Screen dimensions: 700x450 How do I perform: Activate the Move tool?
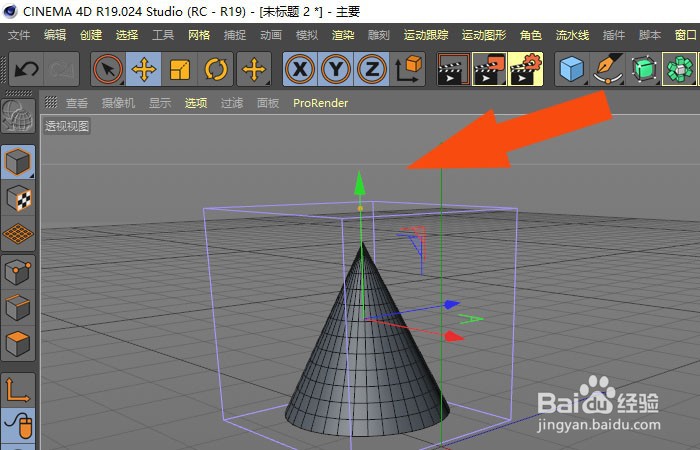click(144, 69)
